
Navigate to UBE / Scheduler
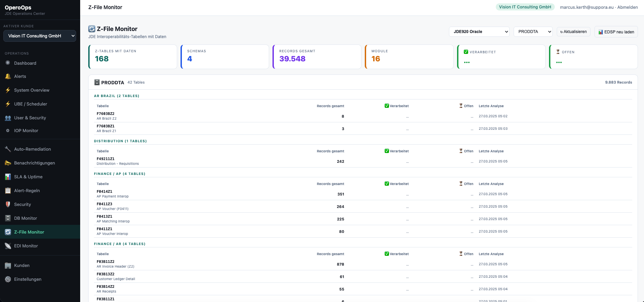(40, 104)
